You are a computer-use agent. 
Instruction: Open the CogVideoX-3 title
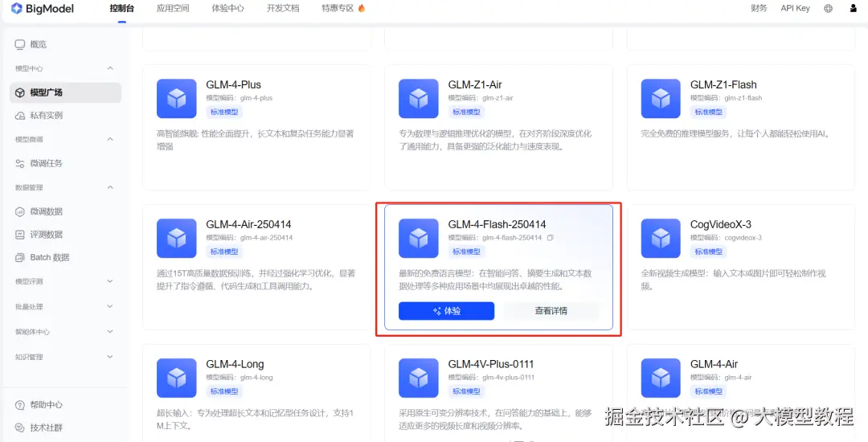(x=721, y=224)
